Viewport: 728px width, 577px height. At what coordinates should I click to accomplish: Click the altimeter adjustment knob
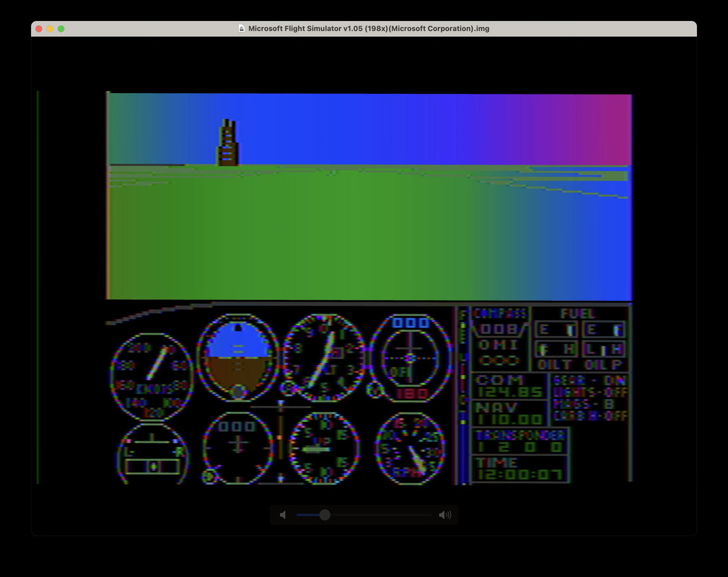point(289,389)
